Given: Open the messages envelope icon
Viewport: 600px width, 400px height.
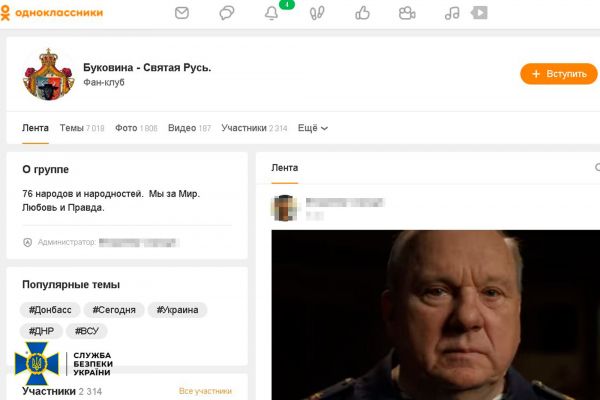Looking at the screenshot, I should (182, 13).
